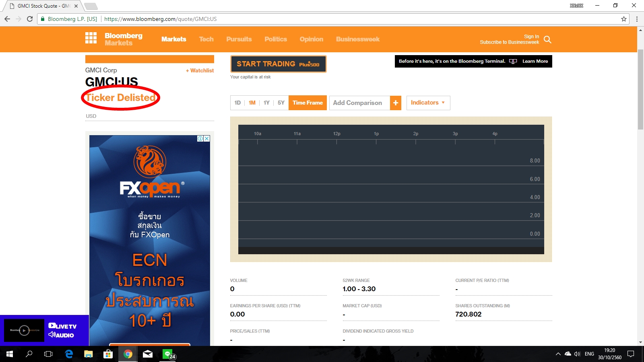644x362 pixels.
Task: Click the GMCI Stock Quote browser tab
Action: click(x=43, y=6)
